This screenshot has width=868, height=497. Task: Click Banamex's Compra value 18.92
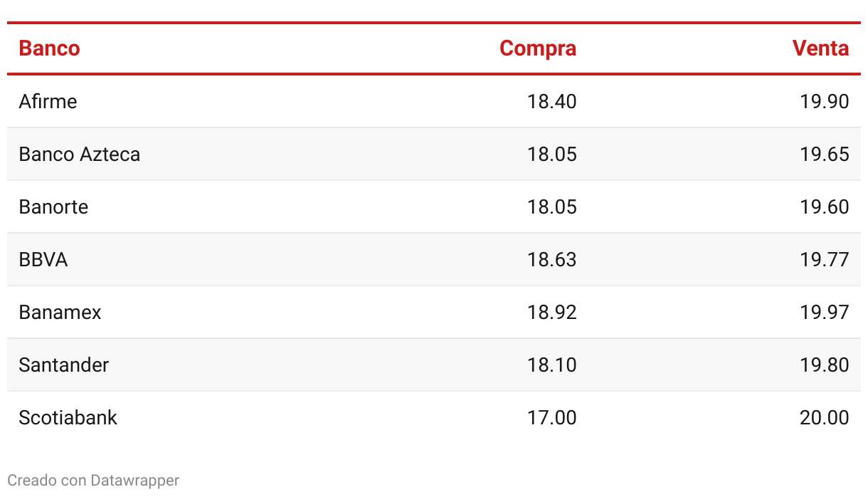click(552, 312)
